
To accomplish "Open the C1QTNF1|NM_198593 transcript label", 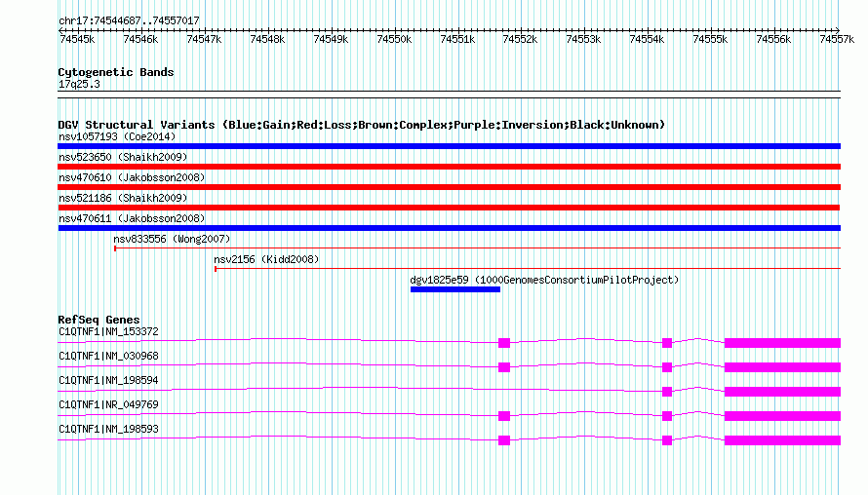I will pos(108,429).
